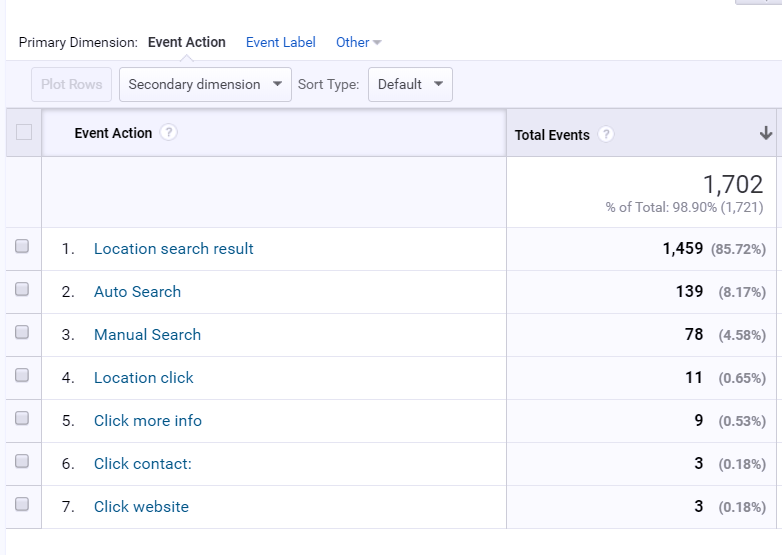Open the Auto Search event action
This screenshot has height=555, width=782.
pyautogui.click(x=137, y=292)
